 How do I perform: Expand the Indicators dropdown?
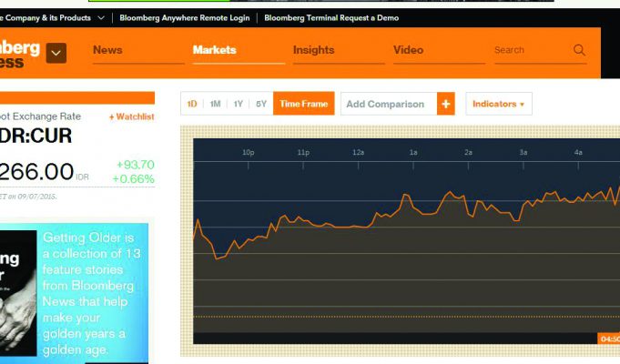click(498, 104)
